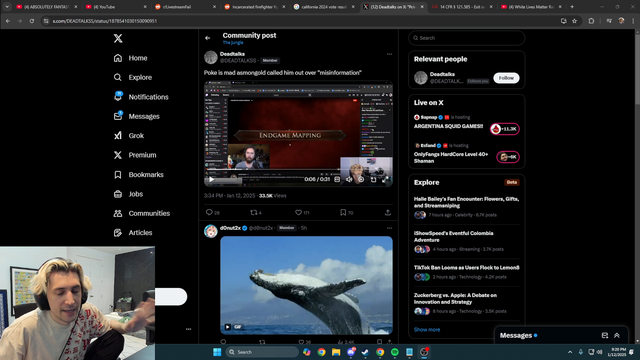
Task: Open Bookmarks in the X sidebar
Action: click(x=138, y=175)
